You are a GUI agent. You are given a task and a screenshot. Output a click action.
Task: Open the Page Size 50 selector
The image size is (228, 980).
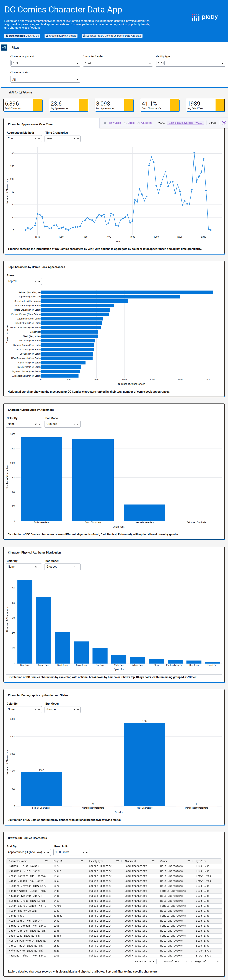tap(152, 962)
